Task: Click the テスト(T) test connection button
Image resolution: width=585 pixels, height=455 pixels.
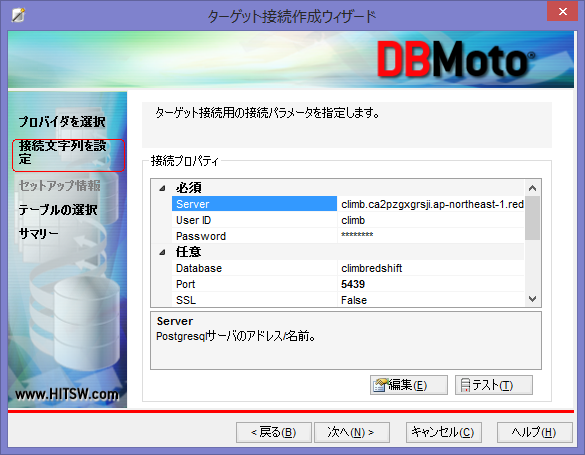Action: click(494, 385)
